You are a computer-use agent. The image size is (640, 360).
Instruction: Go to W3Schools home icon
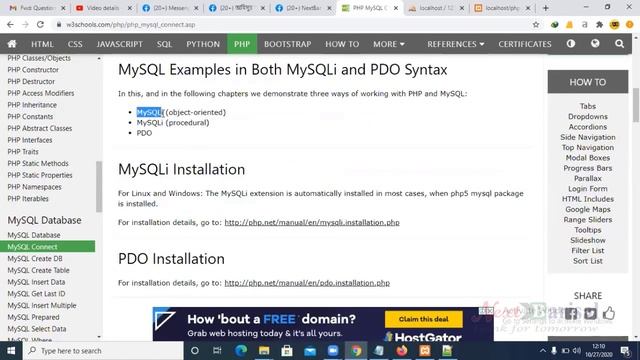click(x=12, y=44)
